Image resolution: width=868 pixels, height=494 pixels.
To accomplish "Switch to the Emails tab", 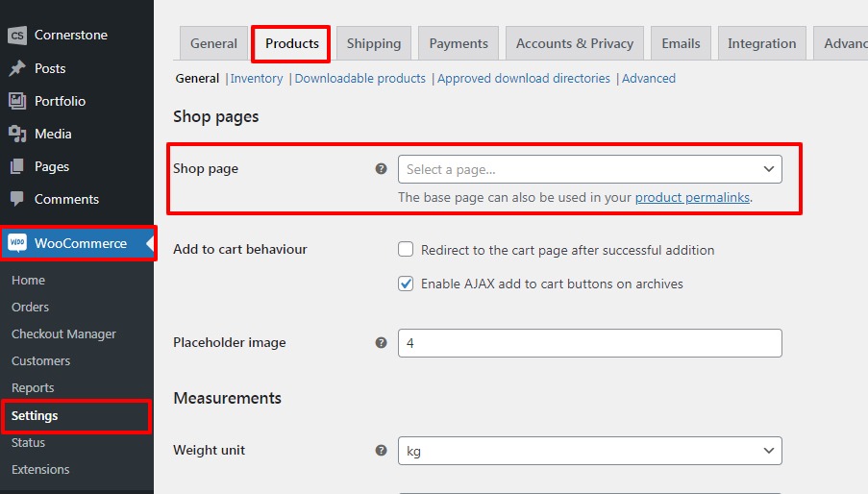I will click(x=681, y=43).
